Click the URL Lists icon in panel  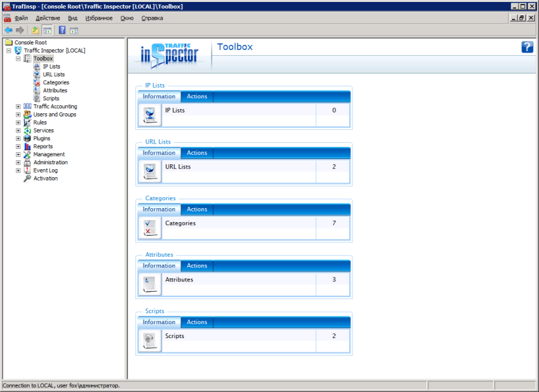coord(150,171)
